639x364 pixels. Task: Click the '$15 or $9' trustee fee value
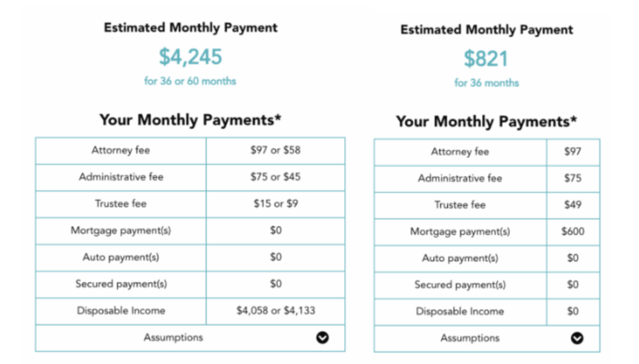tap(276, 204)
